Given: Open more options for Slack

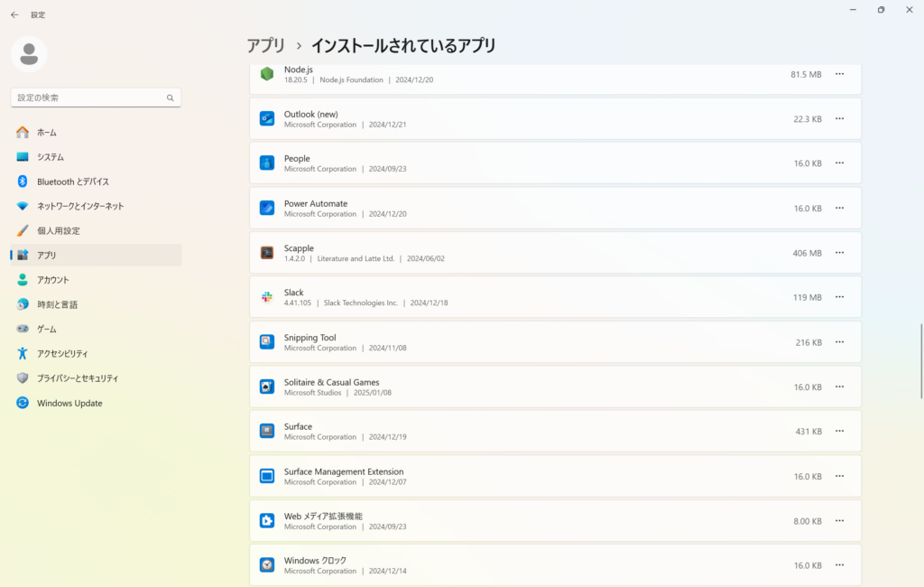Looking at the screenshot, I should pyautogui.click(x=840, y=297).
